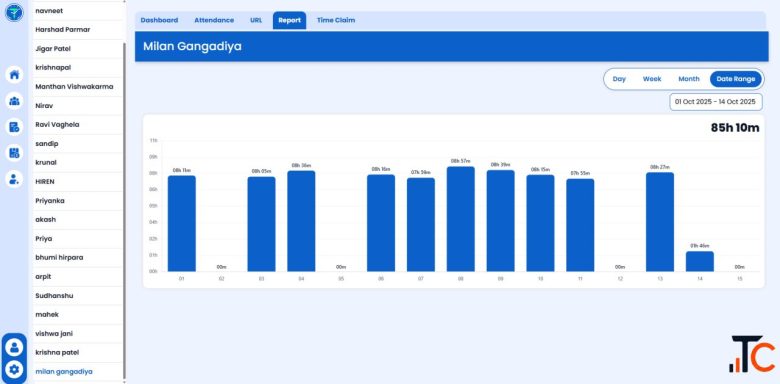The image size is (780, 384).
Task: Click the report document icon in sidebar
Action: point(14,127)
